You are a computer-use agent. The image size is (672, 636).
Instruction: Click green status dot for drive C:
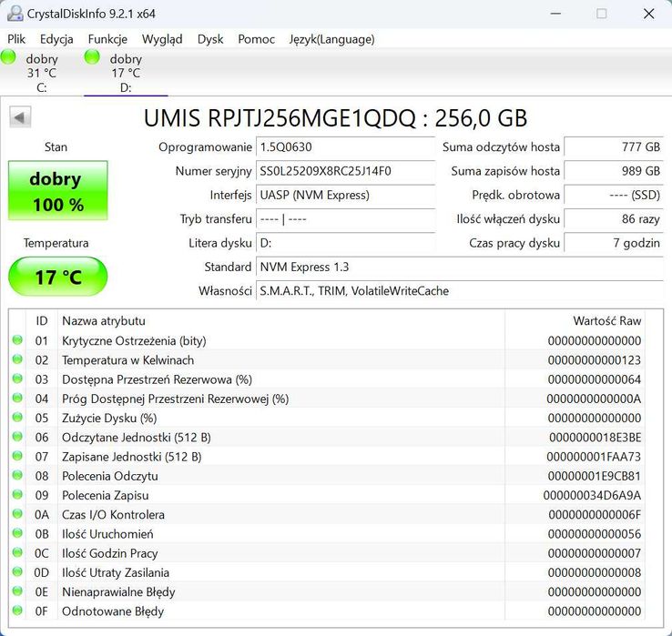(x=8, y=57)
